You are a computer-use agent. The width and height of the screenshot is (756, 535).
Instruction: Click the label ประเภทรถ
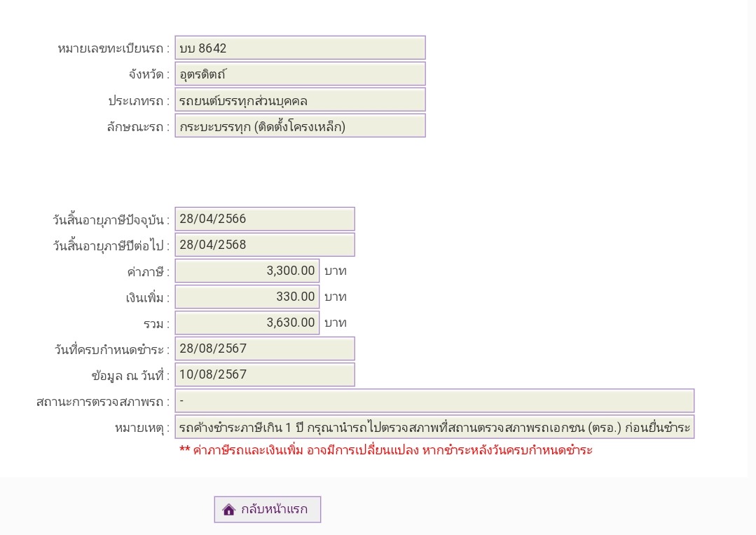(139, 101)
